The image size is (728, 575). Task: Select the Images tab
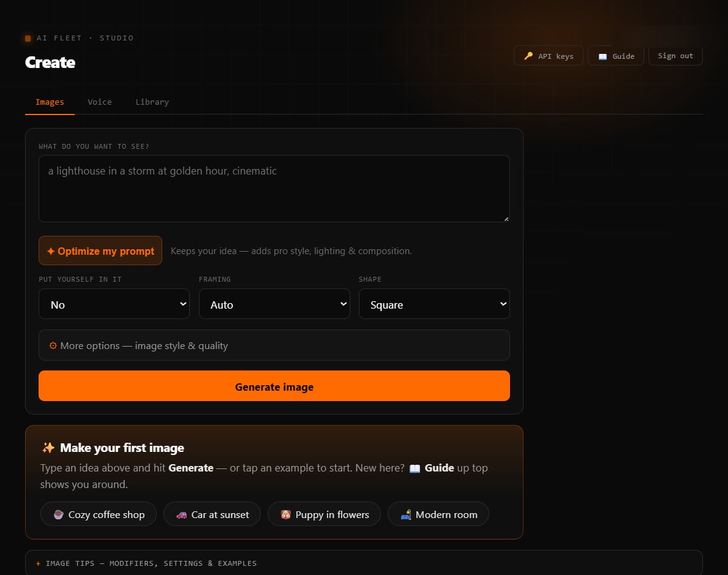pos(50,102)
